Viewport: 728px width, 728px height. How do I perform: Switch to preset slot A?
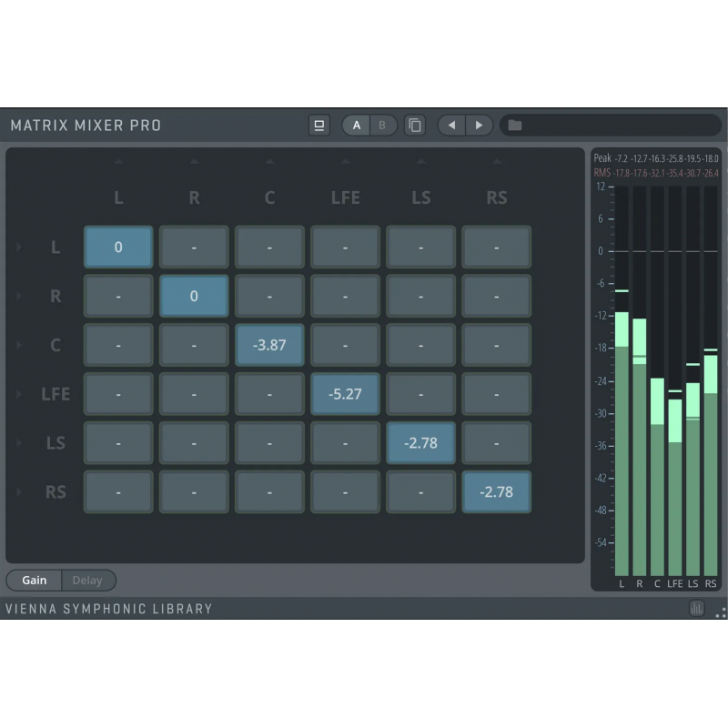click(357, 126)
